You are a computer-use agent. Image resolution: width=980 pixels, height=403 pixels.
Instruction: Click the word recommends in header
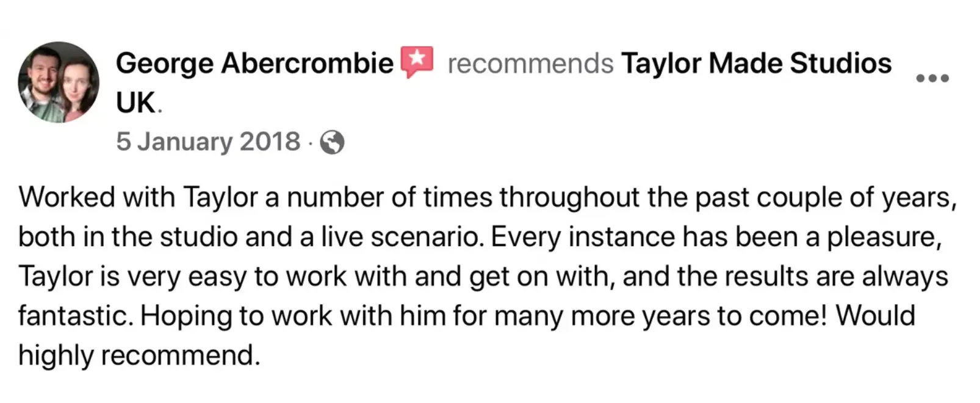[x=530, y=64]
